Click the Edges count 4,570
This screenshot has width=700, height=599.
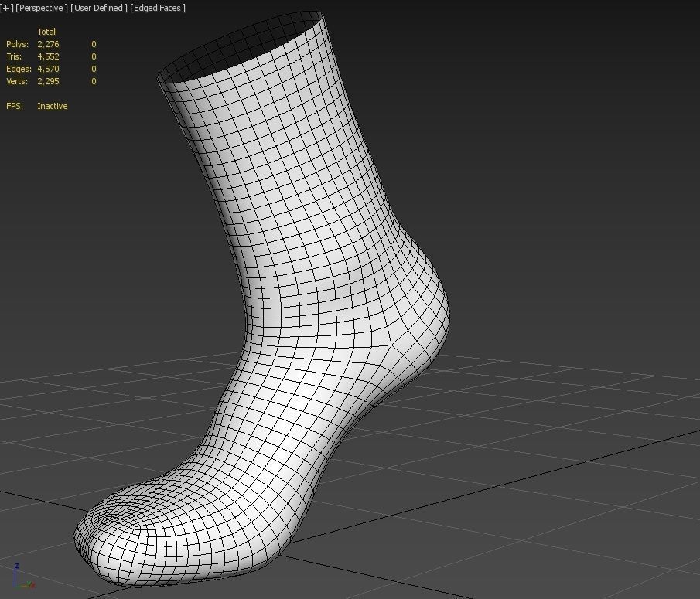point(48,69)
